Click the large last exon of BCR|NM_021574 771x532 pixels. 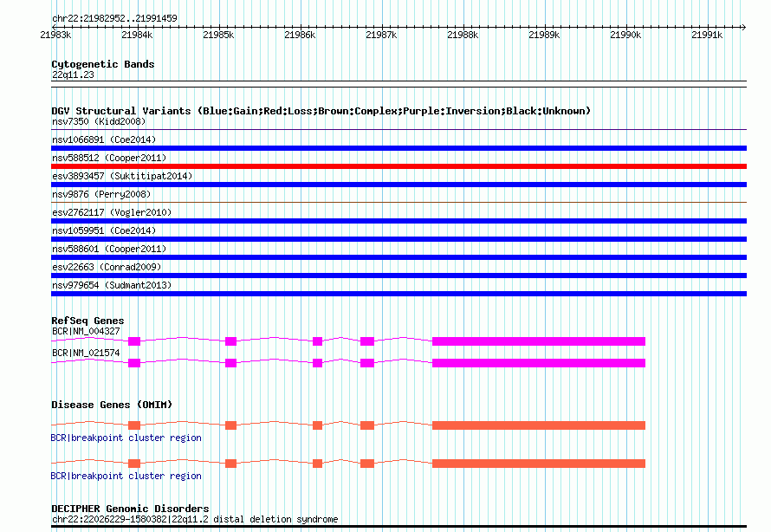coord(539,363)
